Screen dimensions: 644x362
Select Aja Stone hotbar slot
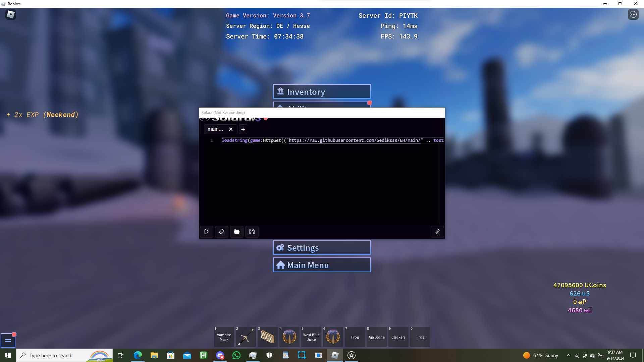click(x=376, y=337)
